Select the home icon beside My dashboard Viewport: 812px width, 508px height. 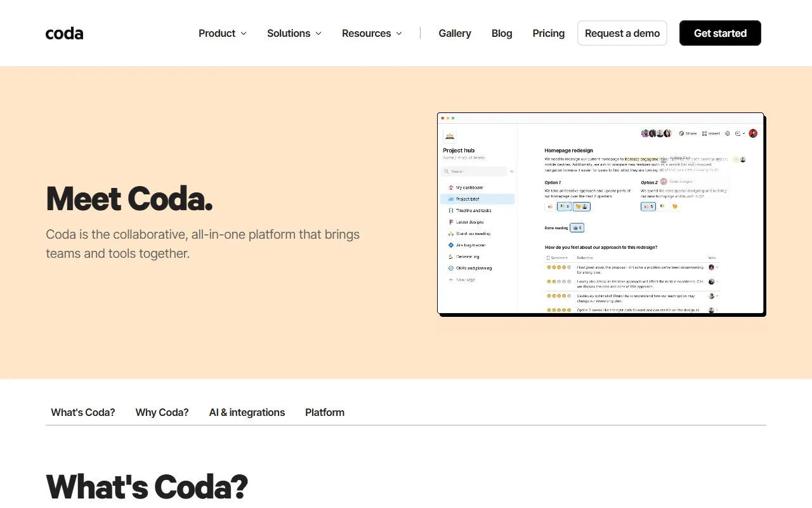[x=451, y=187]
